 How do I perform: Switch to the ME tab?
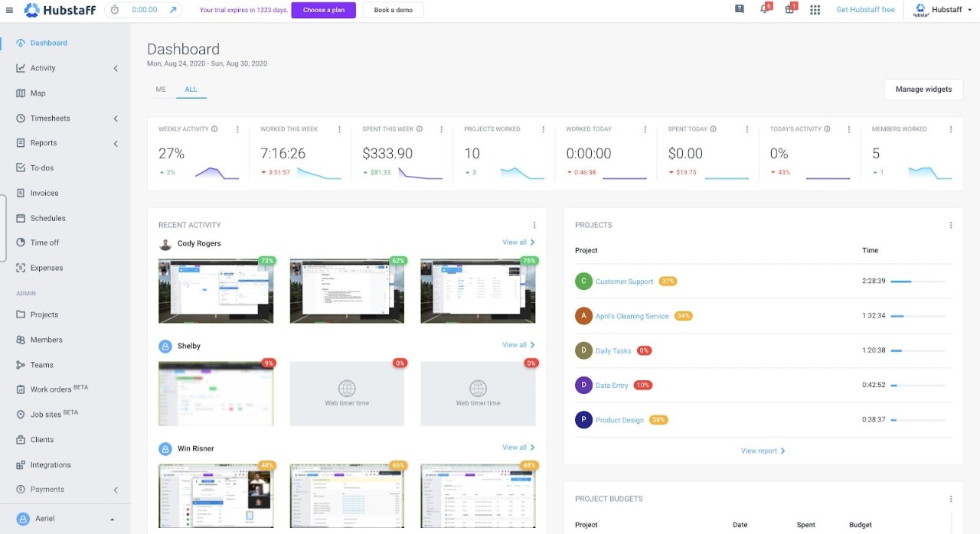click(160, 90)
